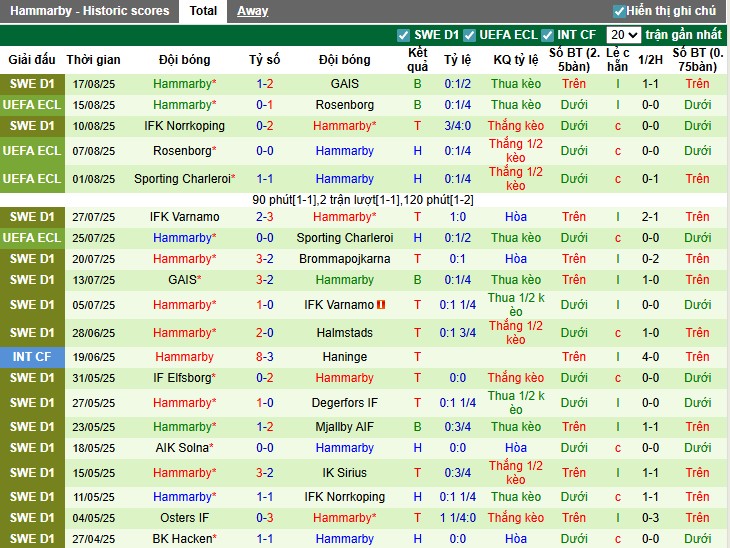Click Hammarby away team on 13/07/25
This screenshot has width=730, height=548.
pos(345,280)
